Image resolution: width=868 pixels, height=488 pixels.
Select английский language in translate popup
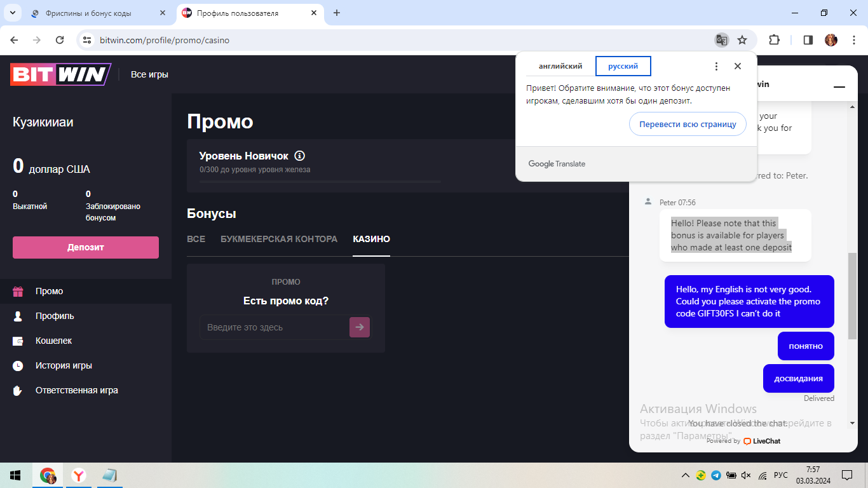(x=560, y=66)
